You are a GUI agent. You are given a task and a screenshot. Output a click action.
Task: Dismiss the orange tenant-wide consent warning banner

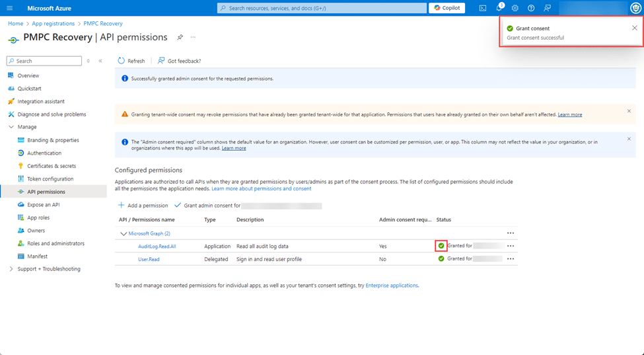point(629,111)
